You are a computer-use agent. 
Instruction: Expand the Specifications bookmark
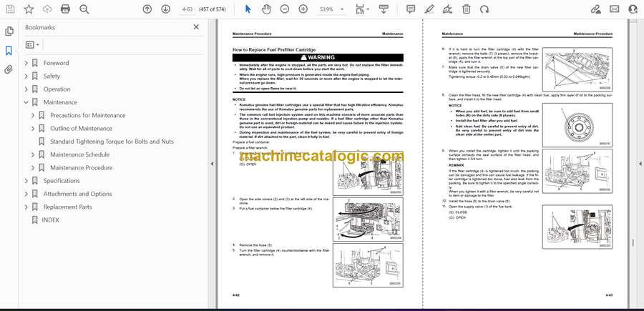pyautogui.click(x=26, y=181)
